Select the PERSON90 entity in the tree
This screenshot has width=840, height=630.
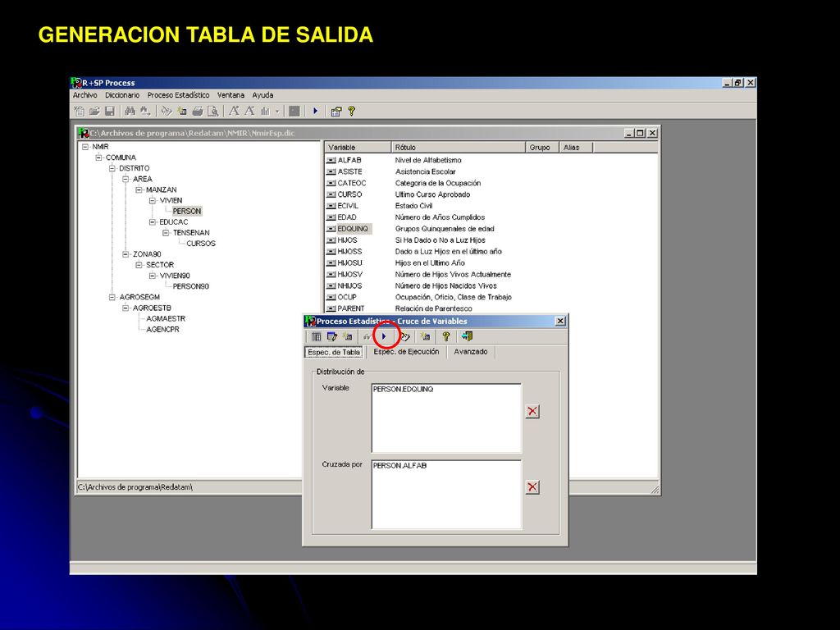click(x=190, y=286)
